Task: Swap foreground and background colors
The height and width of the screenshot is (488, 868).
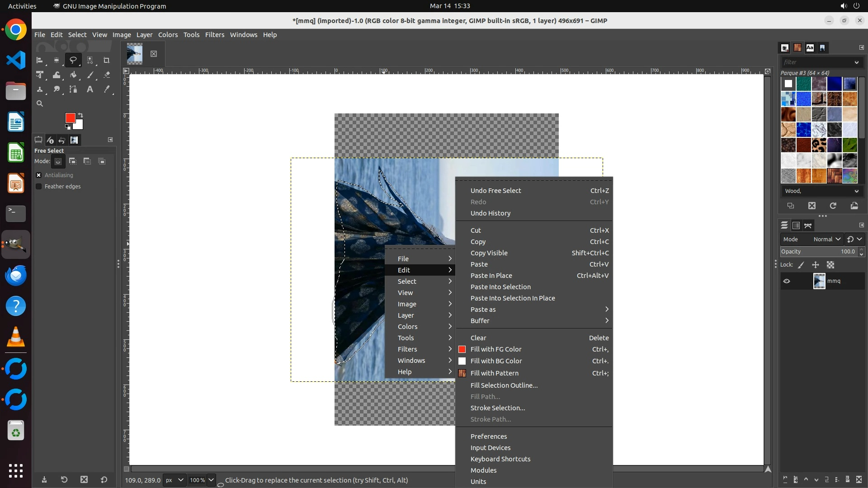Action: pyautogui.click(x=80, y=115)
